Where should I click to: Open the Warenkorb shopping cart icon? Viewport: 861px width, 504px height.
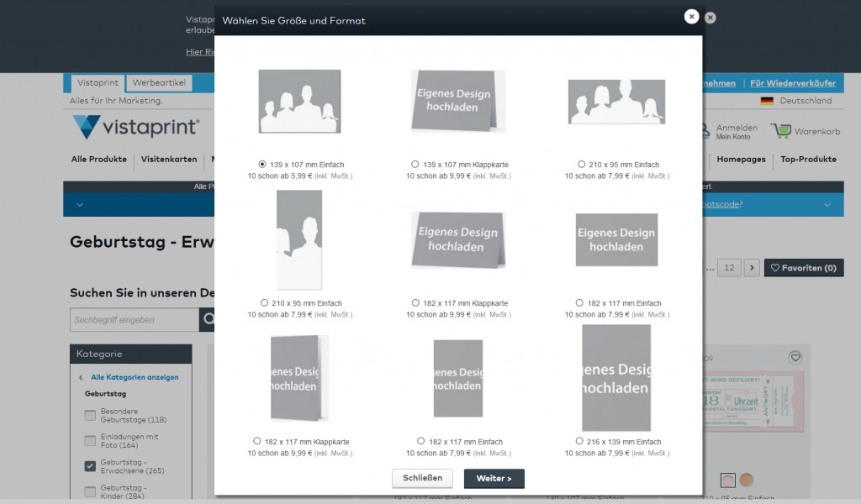[781, 131]
